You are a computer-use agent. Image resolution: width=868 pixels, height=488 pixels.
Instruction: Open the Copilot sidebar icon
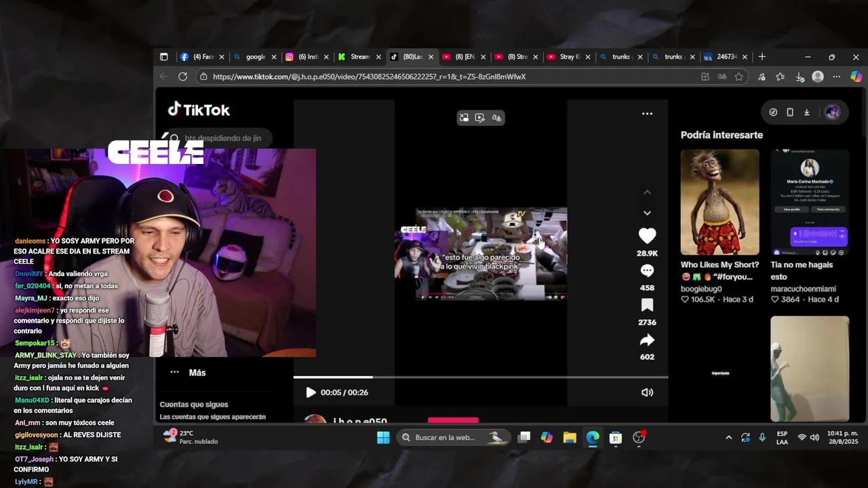click(856, 77)
